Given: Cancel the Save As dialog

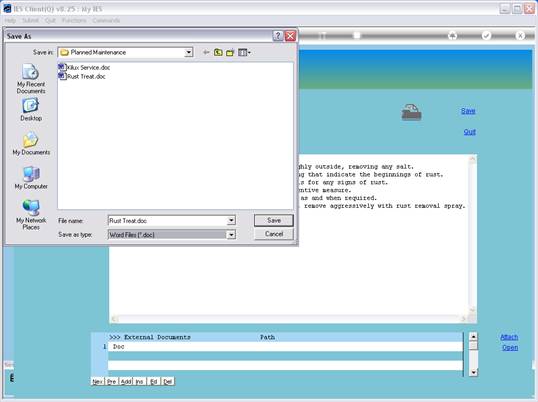Looking at the screenshot, I should point(274,234).
